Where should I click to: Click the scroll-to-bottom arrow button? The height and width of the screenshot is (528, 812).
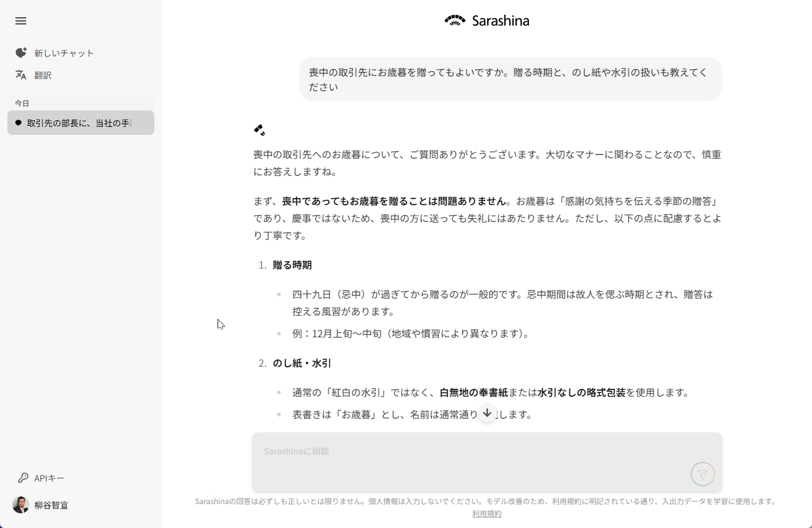[487, 413]
